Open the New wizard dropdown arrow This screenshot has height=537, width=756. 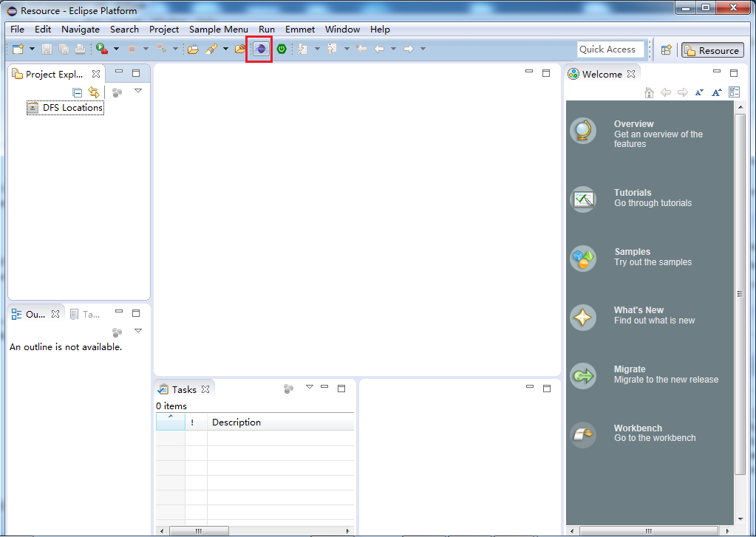tap(33, 49)
